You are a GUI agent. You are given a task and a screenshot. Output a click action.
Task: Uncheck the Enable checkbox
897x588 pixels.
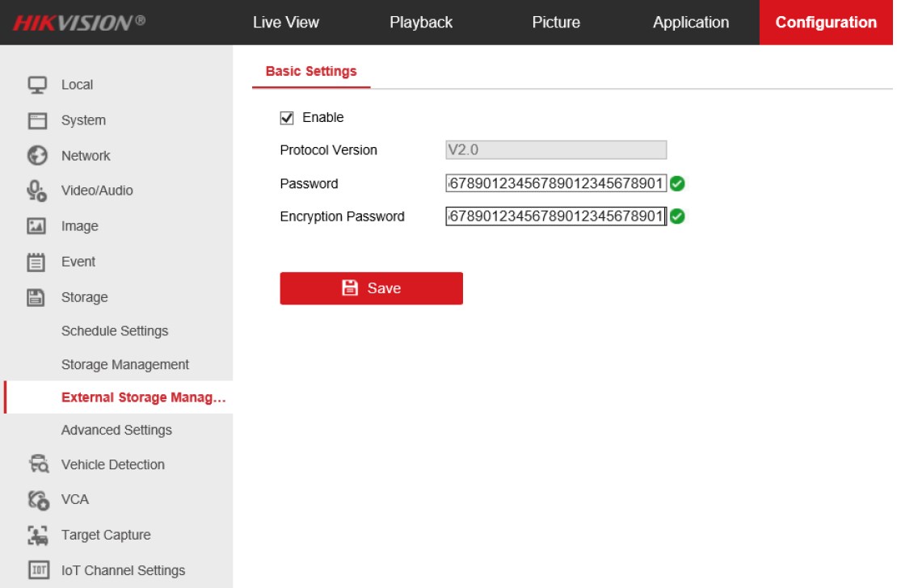point(287,118)
